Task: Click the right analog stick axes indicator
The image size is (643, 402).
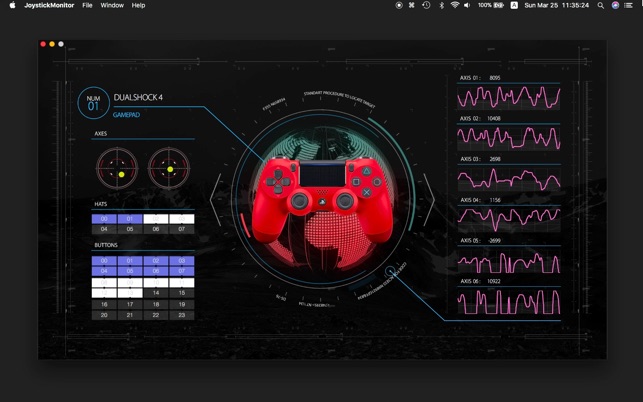Action: [169, 168]
